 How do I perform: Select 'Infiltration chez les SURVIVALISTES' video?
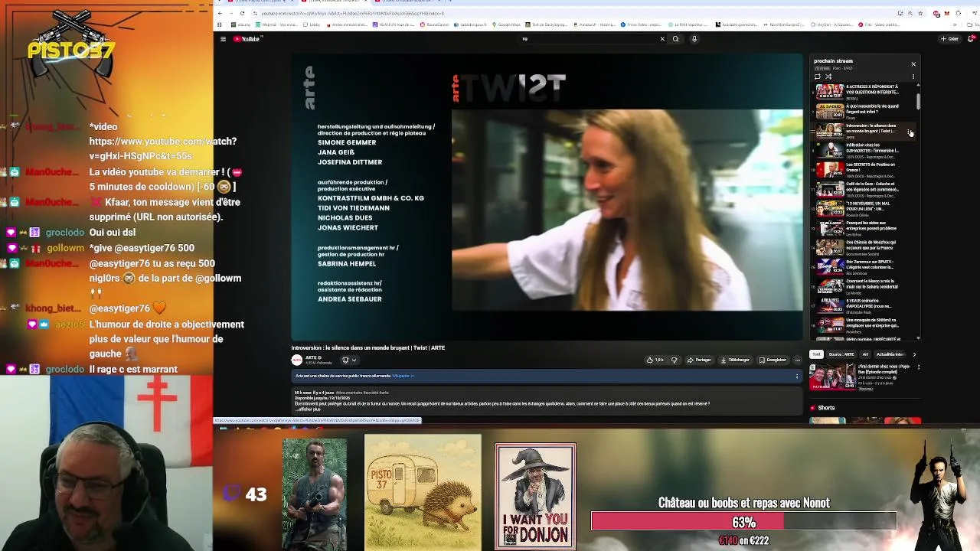(862, 149)
